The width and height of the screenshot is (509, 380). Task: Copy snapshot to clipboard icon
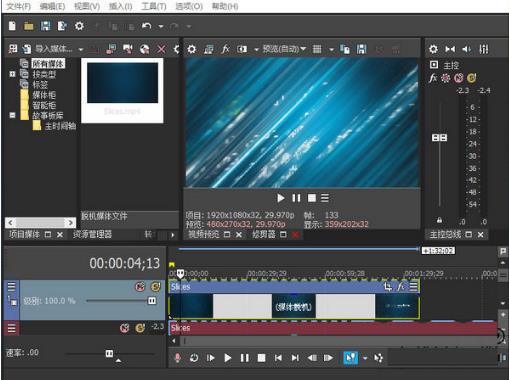pos(345,49)
